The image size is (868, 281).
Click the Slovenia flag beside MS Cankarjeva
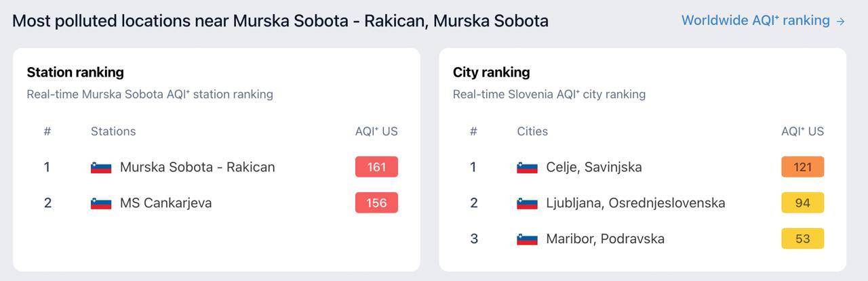tap(101, 203)
